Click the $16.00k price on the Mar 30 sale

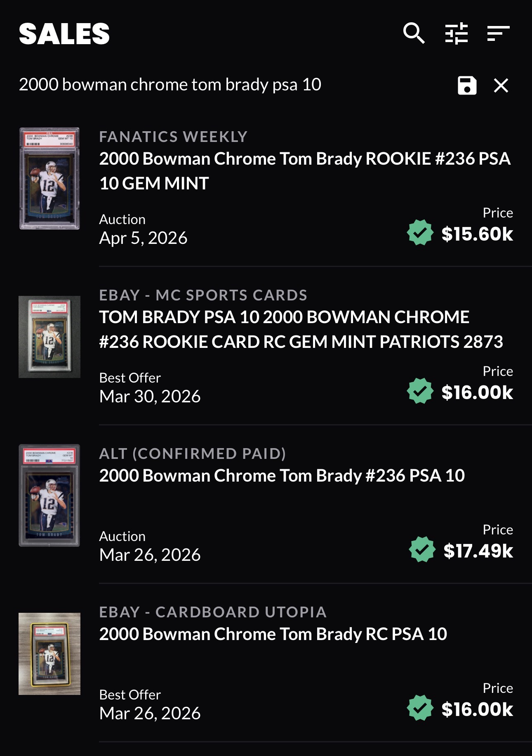(x=478, y=393)
